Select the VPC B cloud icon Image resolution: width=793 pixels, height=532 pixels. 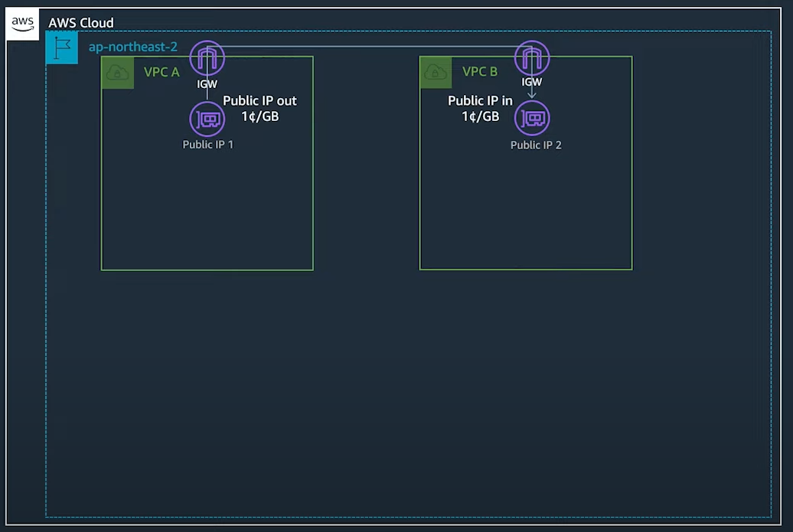(x=436, y=72)
